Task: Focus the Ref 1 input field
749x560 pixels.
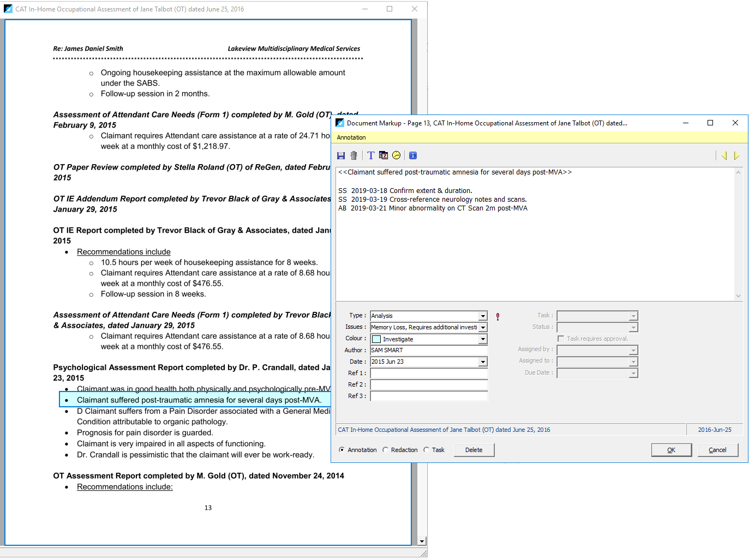Action: coord(429,373)
